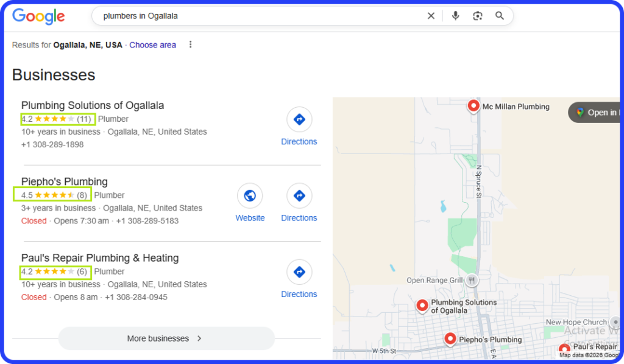Screen dimensions: 624x364
Task: Click Directions icon for Plumbing Solutions of Ogallala
Action: [299, 119]
